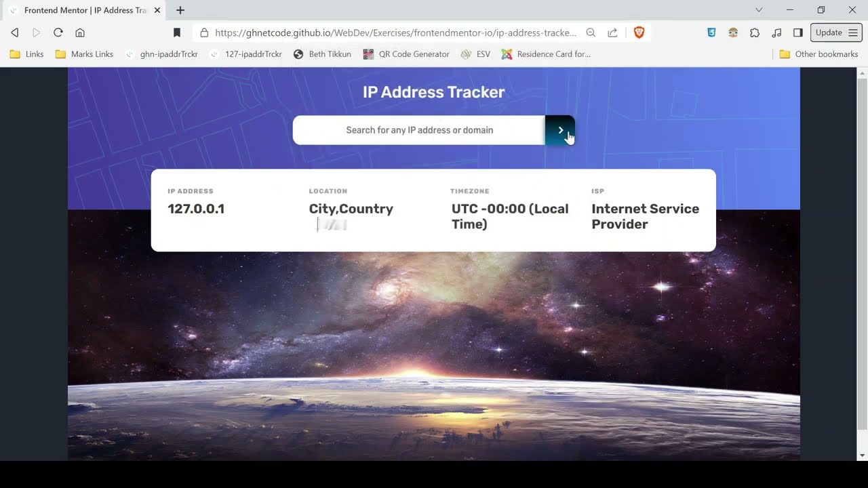The height and width of the screenshot is (488, 868).
Task: Click the zoom magnifier icon in address bar
Action: [x=591, y=33]
